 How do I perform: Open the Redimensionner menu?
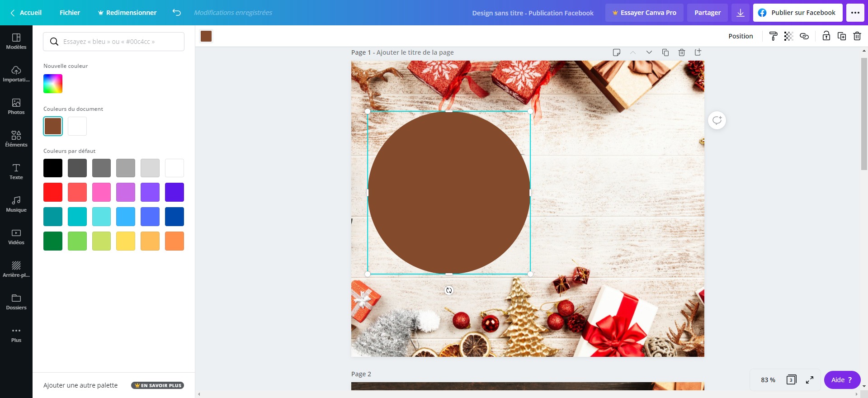pos(127,13)
